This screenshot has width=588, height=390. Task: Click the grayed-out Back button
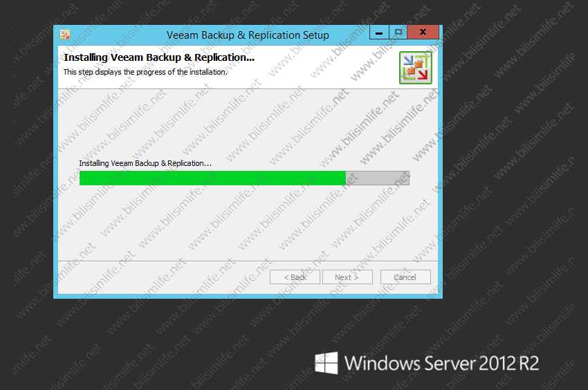point(295,277)
